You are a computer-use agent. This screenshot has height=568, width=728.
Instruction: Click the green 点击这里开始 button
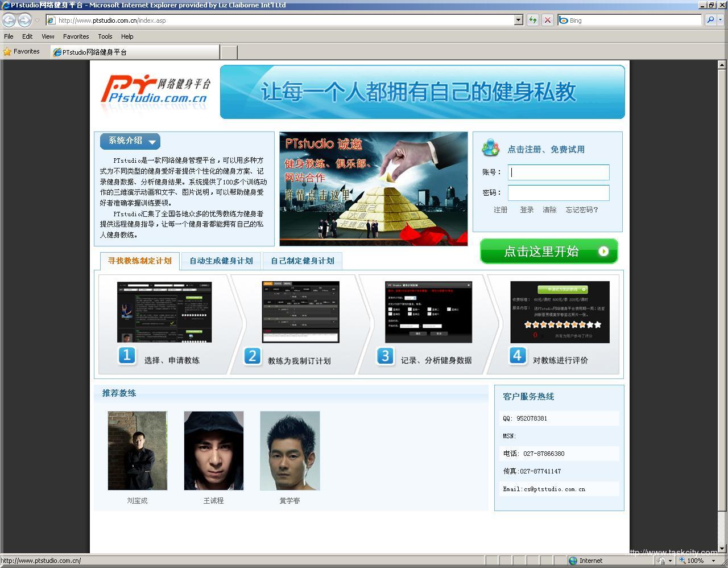(x=549, y=251)
